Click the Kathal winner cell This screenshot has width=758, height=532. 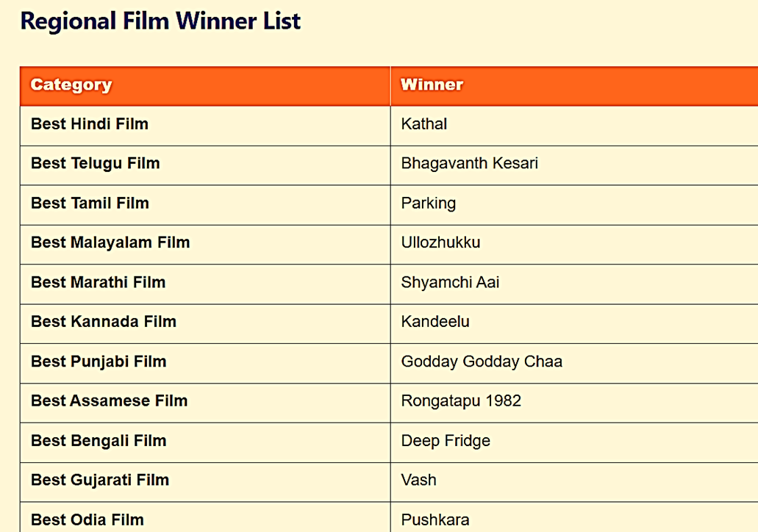574,126
